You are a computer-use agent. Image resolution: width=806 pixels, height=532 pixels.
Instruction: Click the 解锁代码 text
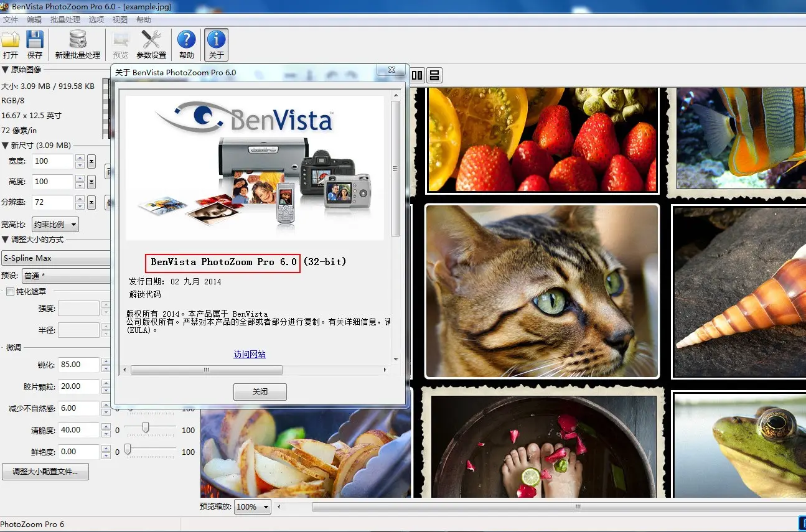144,294
